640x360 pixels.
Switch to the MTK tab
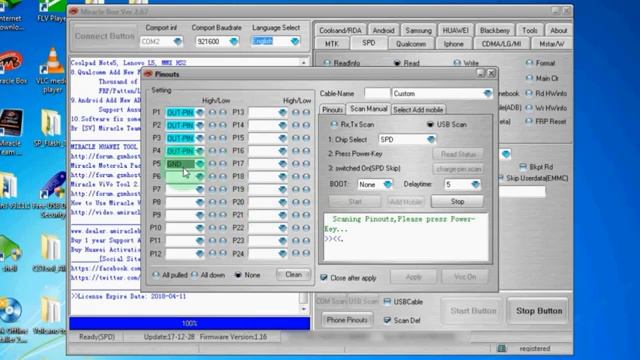pos(332,44)
